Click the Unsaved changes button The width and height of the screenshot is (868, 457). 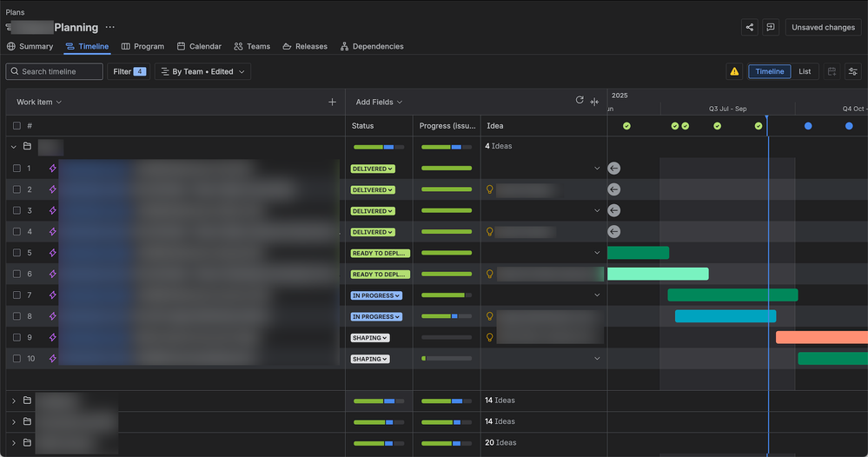pyautogui.click(x=823, y=27)
